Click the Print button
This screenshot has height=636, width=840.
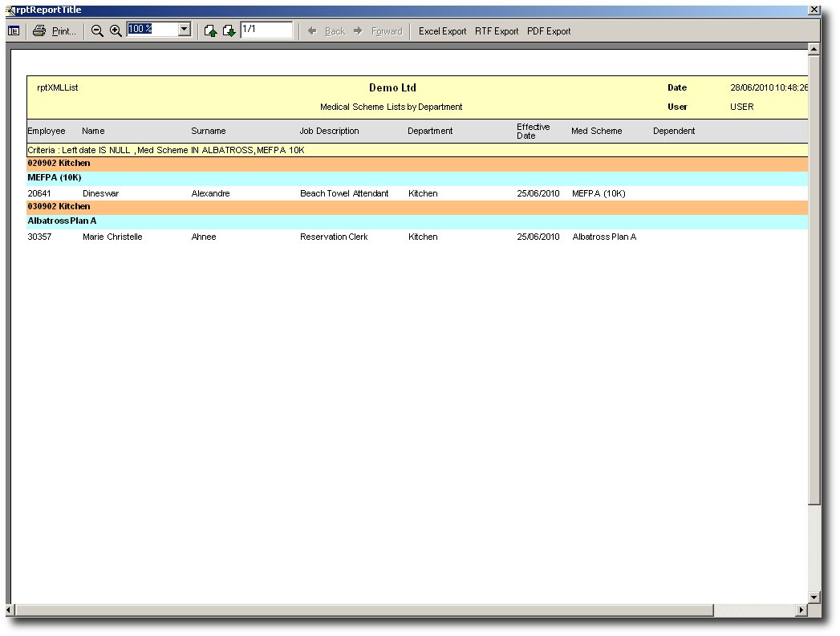click(x=55, y=31)
